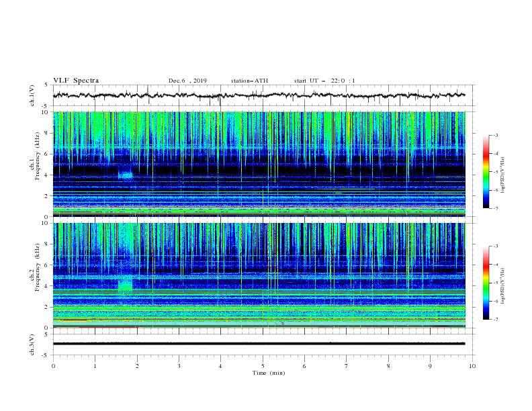
Task: Click the "station=ATH" header label
Action: click(249, 81)
